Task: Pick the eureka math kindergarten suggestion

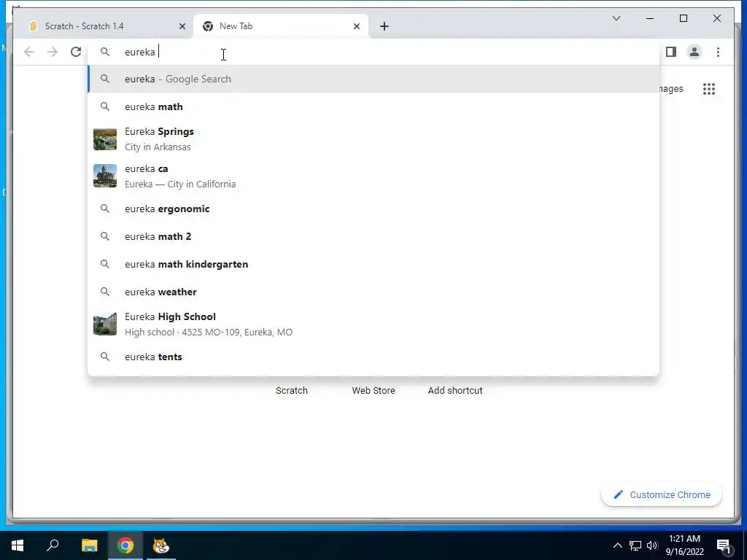Action: click(374, 264)
